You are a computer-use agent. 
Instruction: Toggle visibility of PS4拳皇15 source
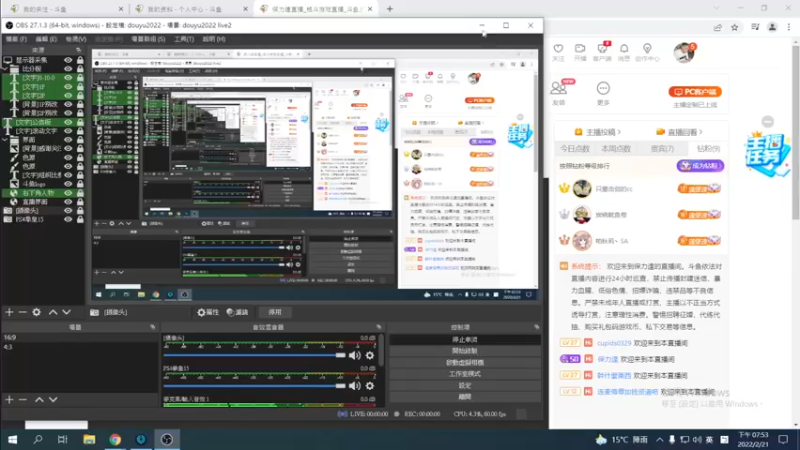point(68,219)
